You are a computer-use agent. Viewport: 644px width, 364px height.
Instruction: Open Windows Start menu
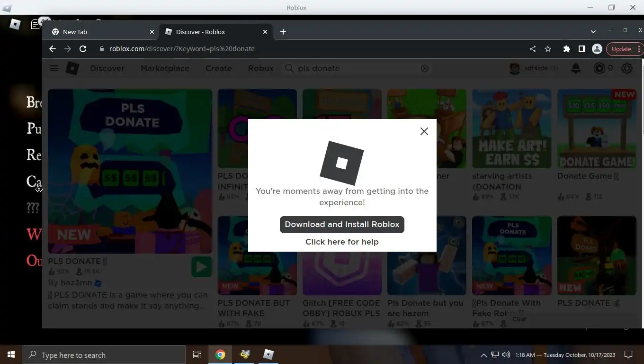tap(11, 355)
